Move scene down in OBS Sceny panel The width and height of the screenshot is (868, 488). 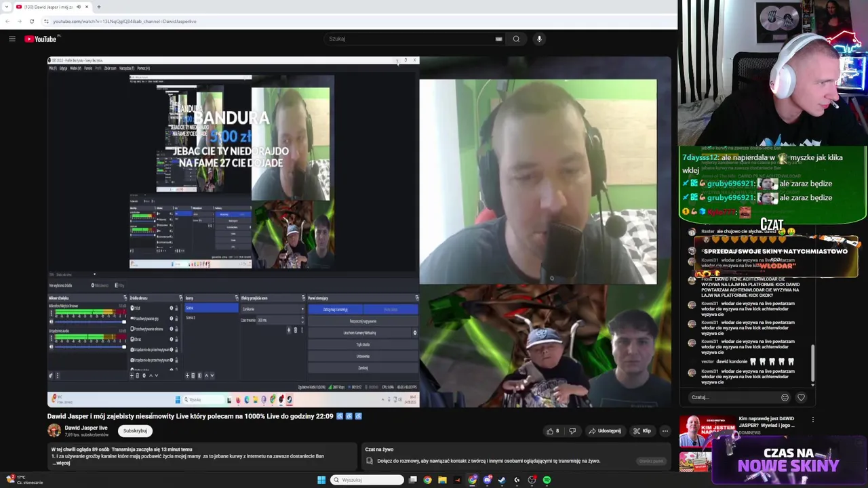click(212, 375)
